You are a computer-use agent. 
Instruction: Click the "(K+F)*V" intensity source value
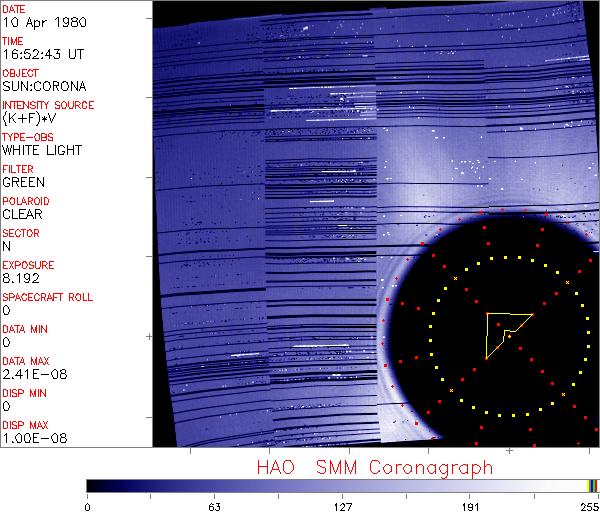click(30, 118)
